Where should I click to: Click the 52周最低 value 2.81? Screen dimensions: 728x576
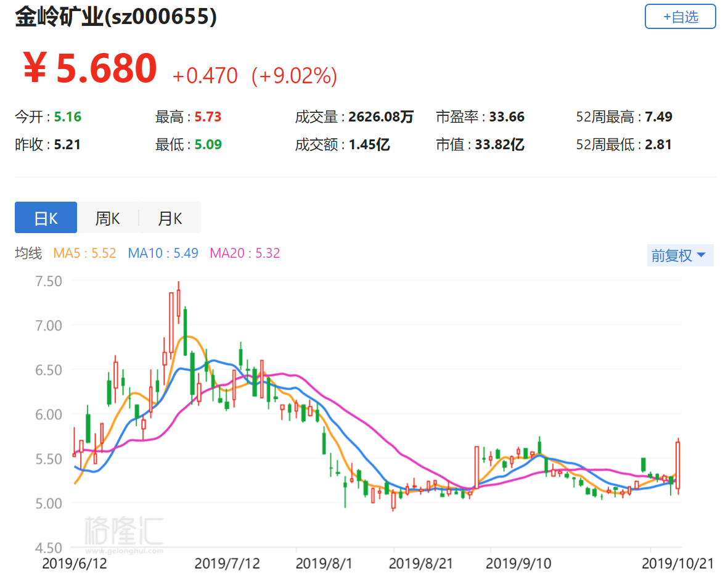tap(658, 144)
